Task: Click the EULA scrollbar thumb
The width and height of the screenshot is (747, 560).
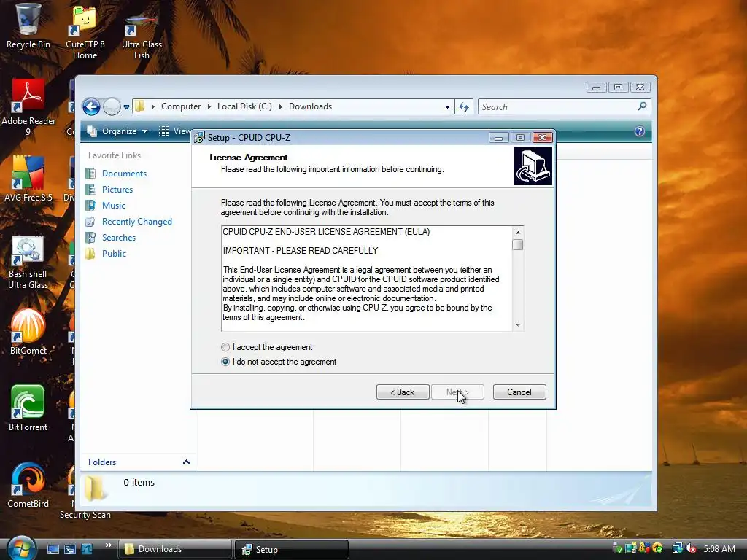Action: point(518,244)
